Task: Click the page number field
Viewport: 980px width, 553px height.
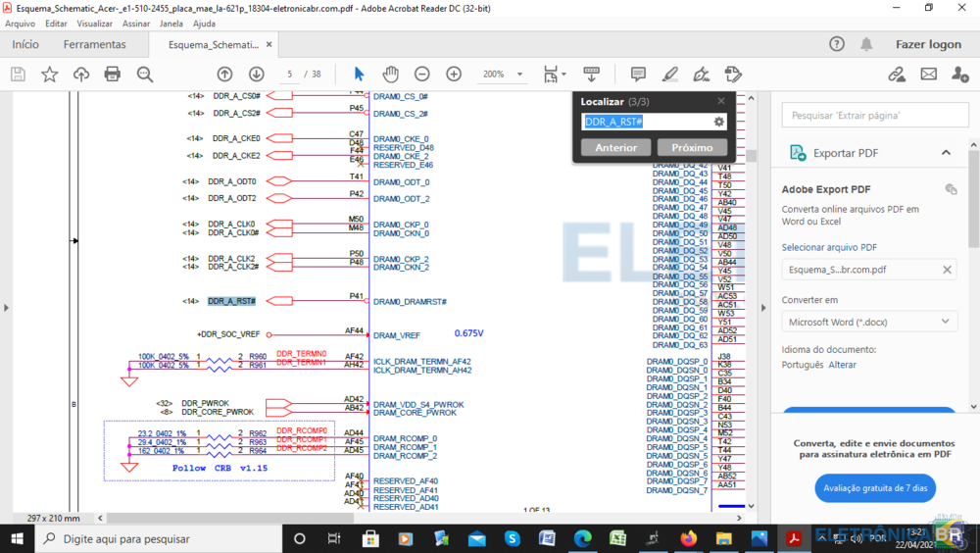Action: [x=289, y=74]
